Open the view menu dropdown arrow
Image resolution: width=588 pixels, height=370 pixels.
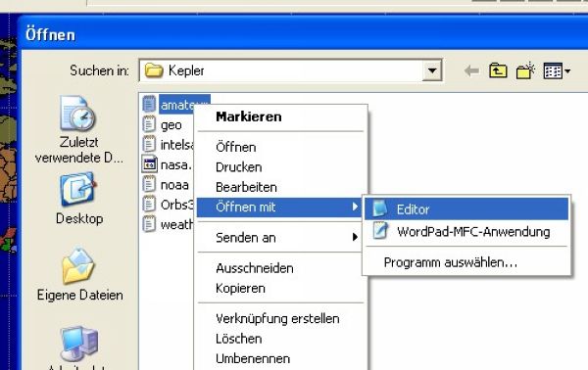pyautogui.click(x=567, y=70)
